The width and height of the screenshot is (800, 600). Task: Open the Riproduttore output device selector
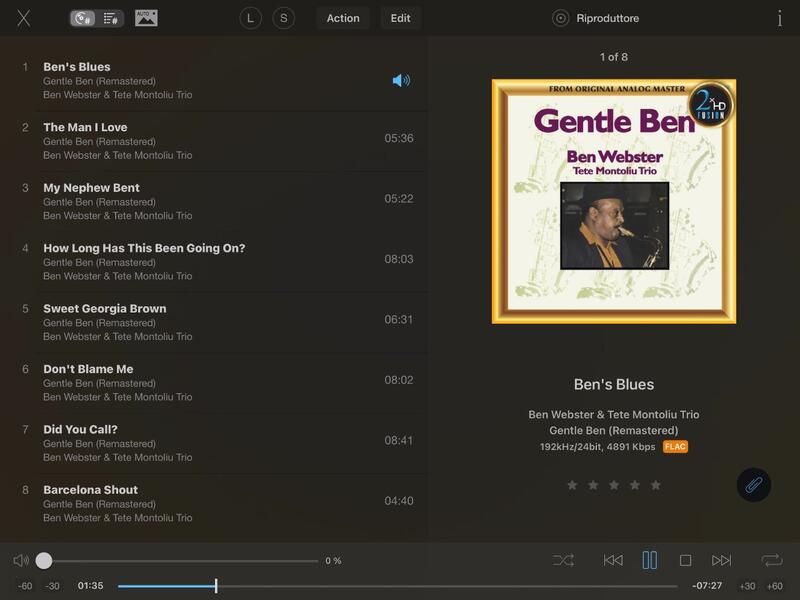[x=597, y=18]
